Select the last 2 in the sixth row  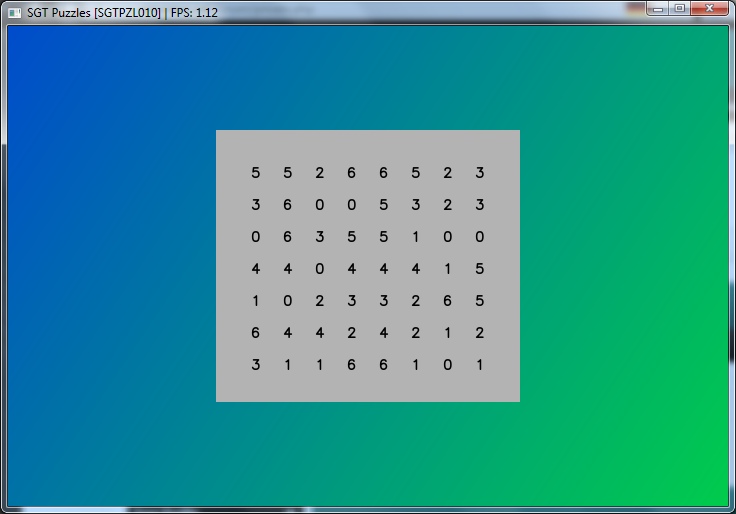[479, 333]
